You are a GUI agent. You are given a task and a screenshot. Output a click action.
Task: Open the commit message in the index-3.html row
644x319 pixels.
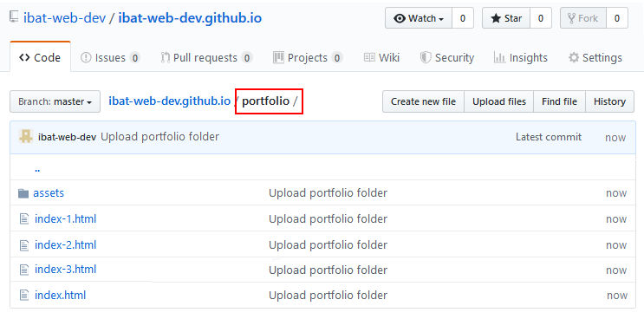328,270
